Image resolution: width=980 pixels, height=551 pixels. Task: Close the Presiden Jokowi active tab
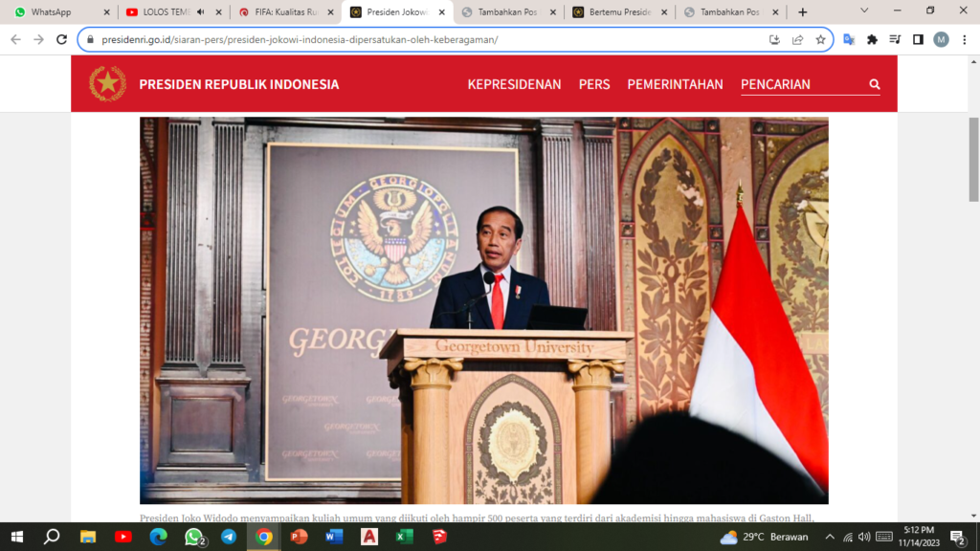pyautogui.click(x=442, y=11)
